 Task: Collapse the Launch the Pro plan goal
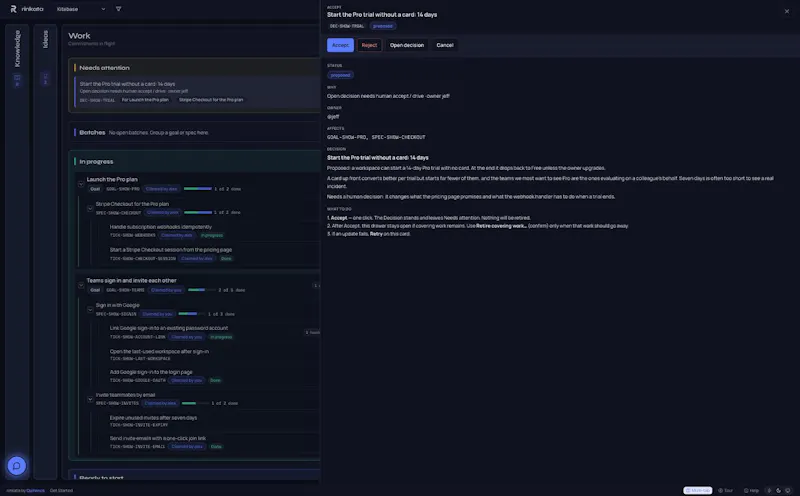(81, 184)
